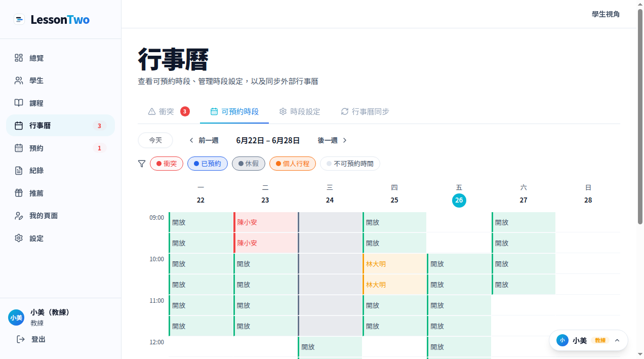This screenshot has width=644, height=359.
Task: Click 開放 slot at 12:00 on Wednesday
Action: 330,347
